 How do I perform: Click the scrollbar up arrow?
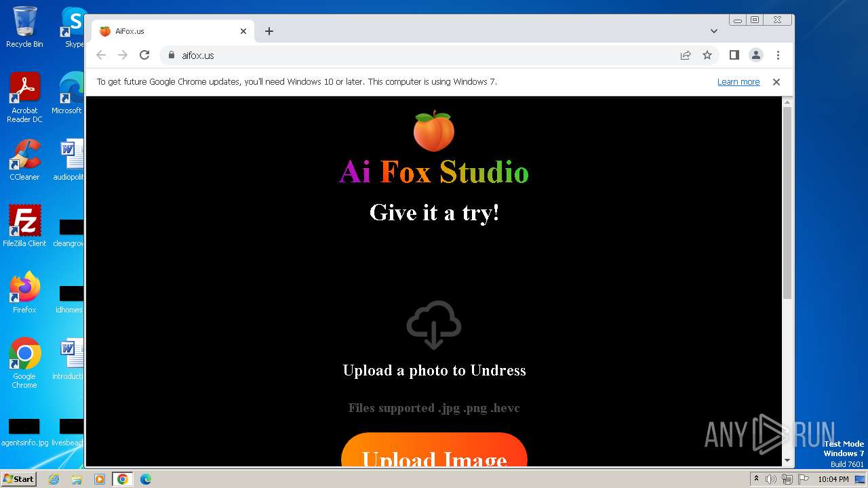point(787,102)
